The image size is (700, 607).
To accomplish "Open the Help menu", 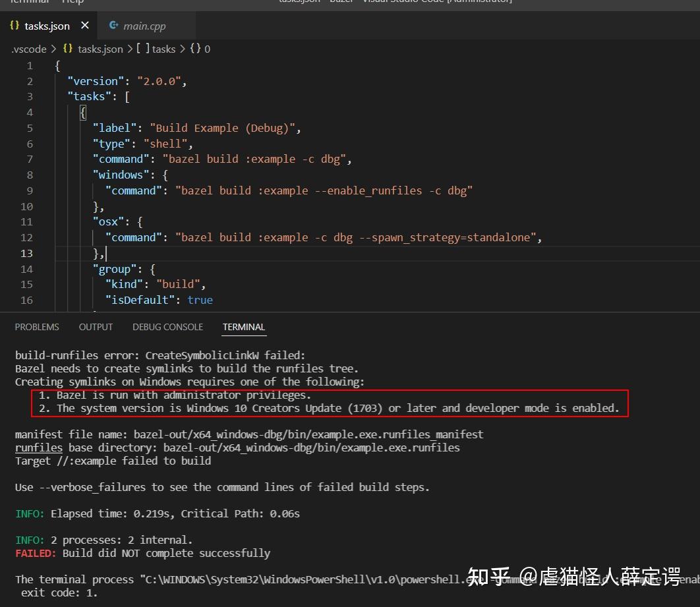I will pyautogui.click(x=73, y=2).
